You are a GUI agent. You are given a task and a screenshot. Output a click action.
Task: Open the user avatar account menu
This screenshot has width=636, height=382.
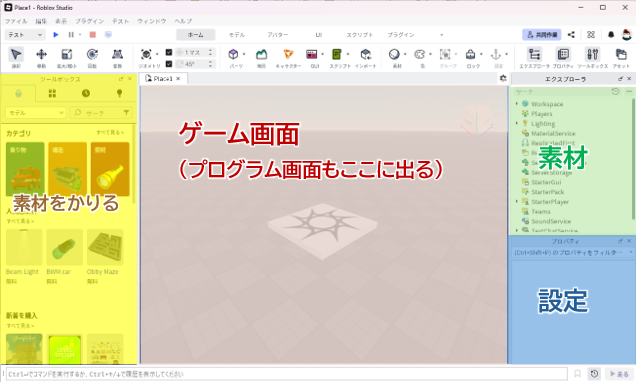point(626,35)
